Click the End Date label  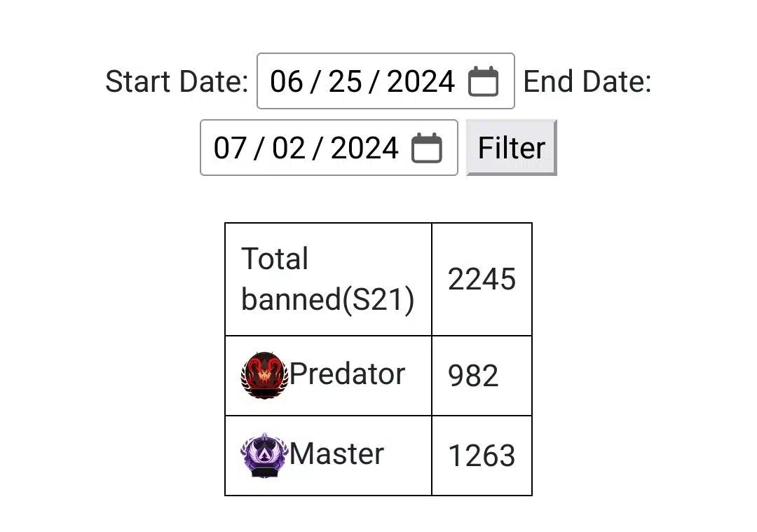(x=587, y=81)
